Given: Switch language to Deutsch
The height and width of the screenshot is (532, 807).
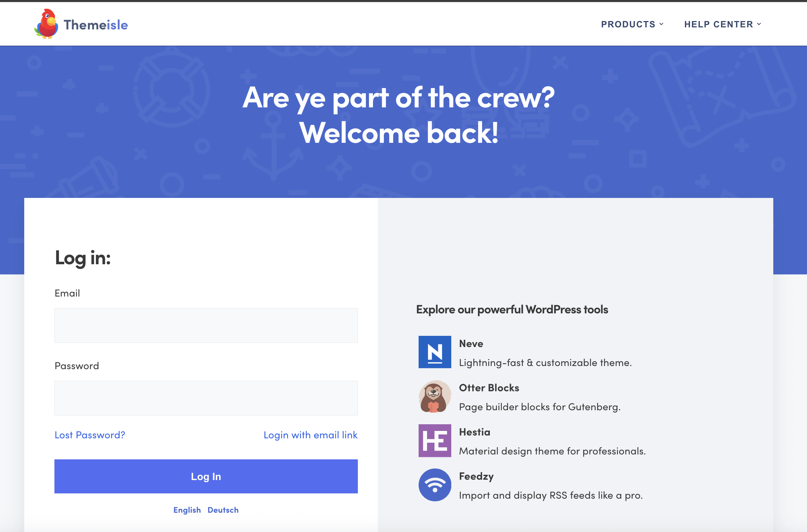Looking at the screenshot, I should click(223, 510).
